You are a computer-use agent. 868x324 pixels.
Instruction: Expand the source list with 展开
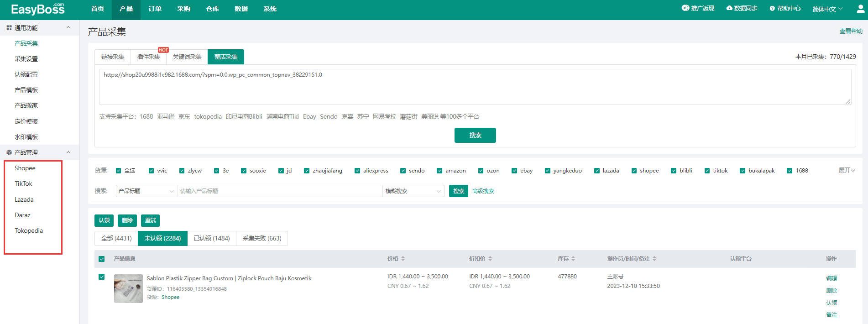[847, 170]
